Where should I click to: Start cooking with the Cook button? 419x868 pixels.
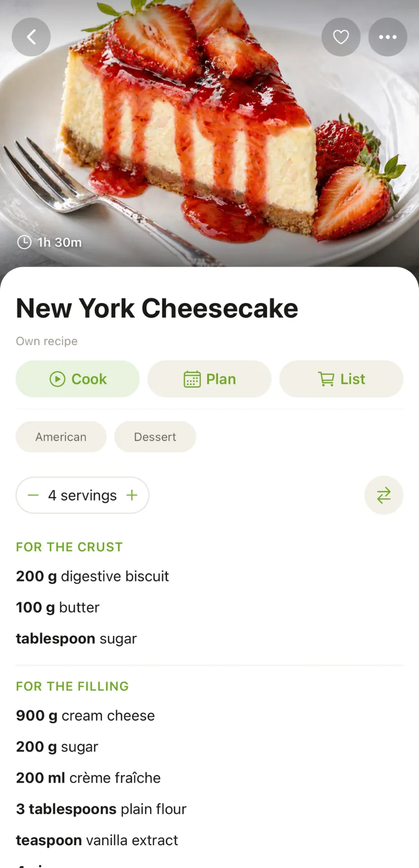[78, 379]
